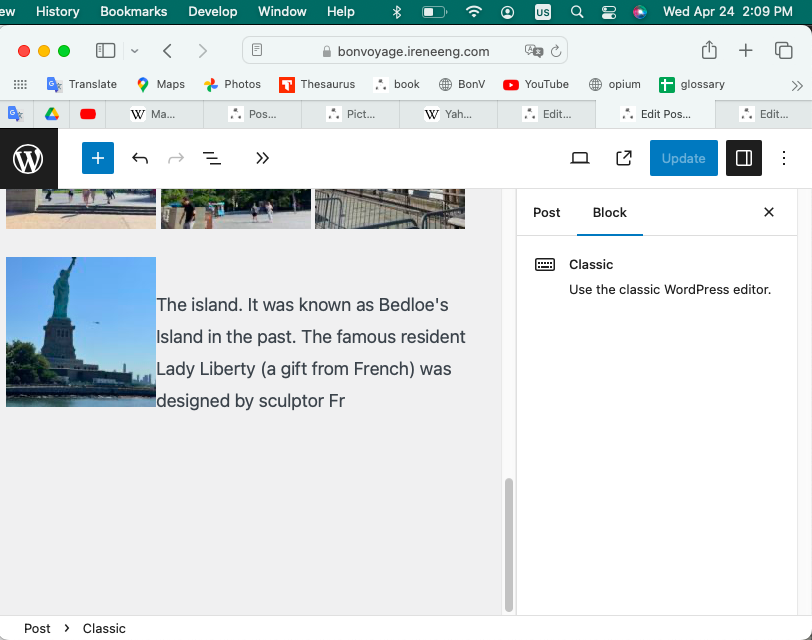The image size is (812, 640).
Task: Toggle the settings sidebar panel
Action: (x=743, y=158)
